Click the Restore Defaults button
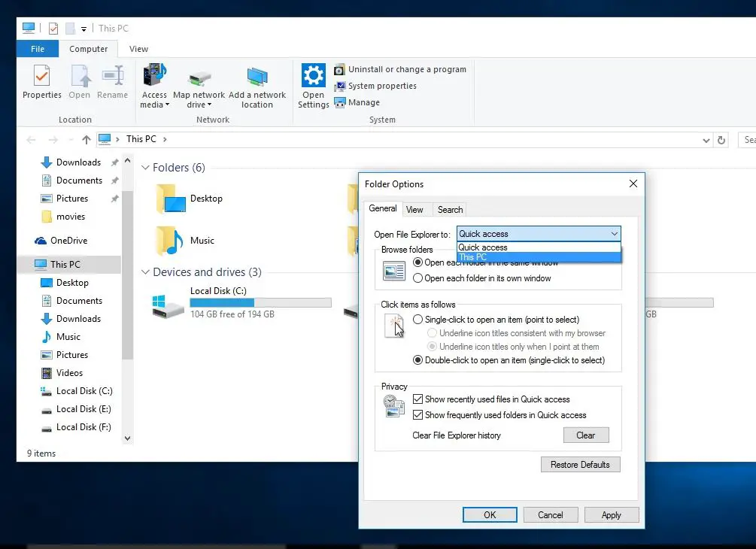 click(580, 465)
